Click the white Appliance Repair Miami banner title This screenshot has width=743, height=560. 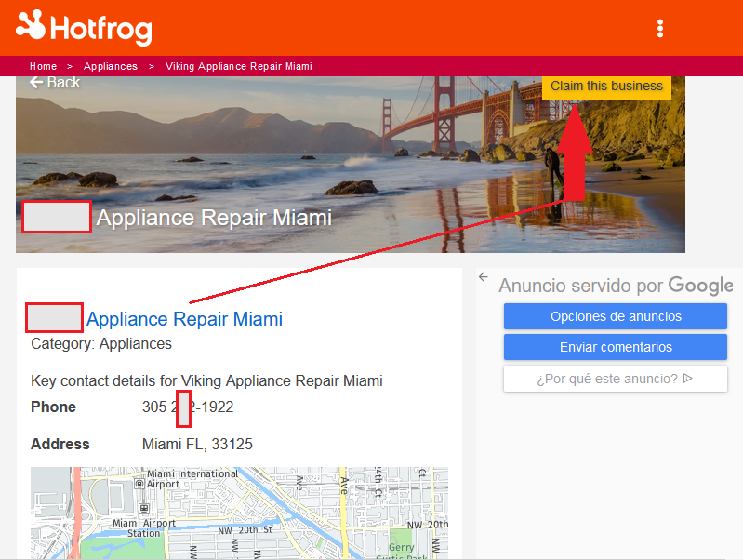(x=214, y=218)
